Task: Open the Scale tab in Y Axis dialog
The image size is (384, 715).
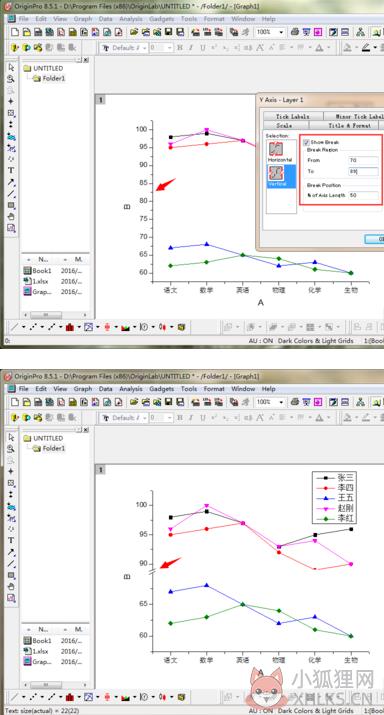Action: click(286, 125)
